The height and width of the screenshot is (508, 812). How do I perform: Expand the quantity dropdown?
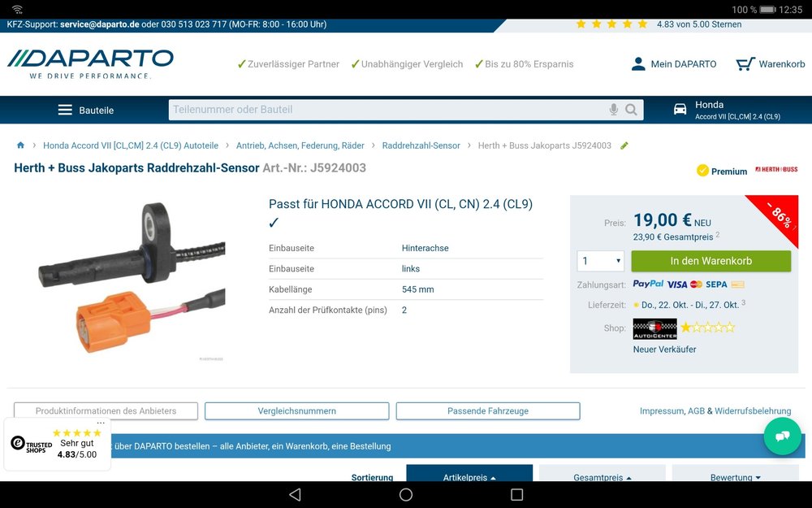(x=601, y=261)
